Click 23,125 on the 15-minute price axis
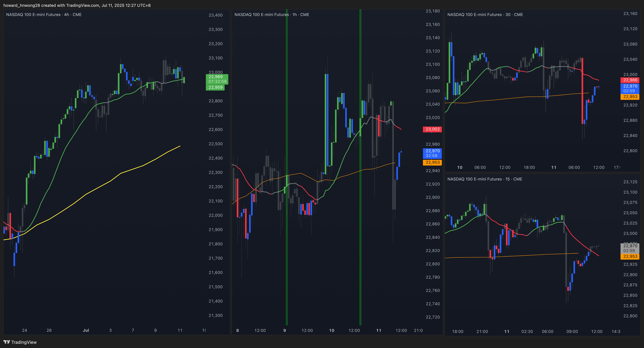 tap(630, 182)
